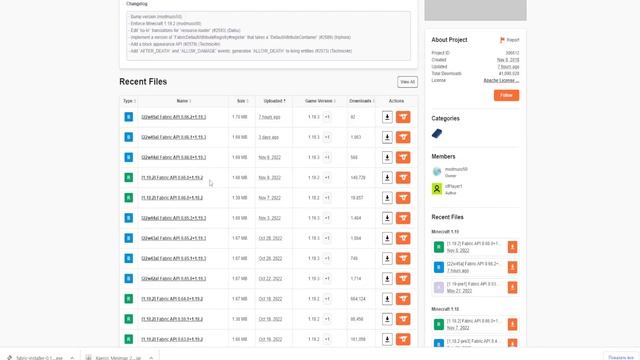This screenshot has height=360, width=640.
Task: Install via CurseForge the Nov 7, 2022 file
Action: pyautogui.click(x=403, y=198)
